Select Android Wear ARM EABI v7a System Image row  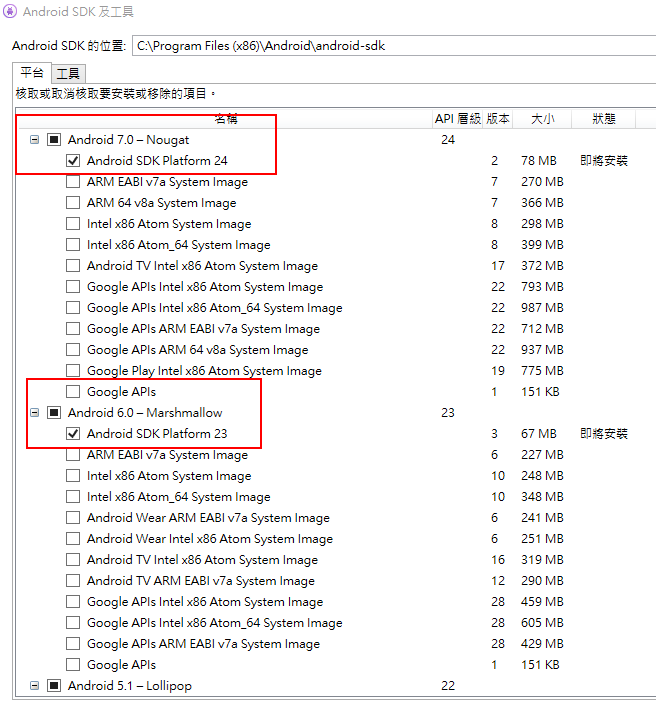coord(336,518)
